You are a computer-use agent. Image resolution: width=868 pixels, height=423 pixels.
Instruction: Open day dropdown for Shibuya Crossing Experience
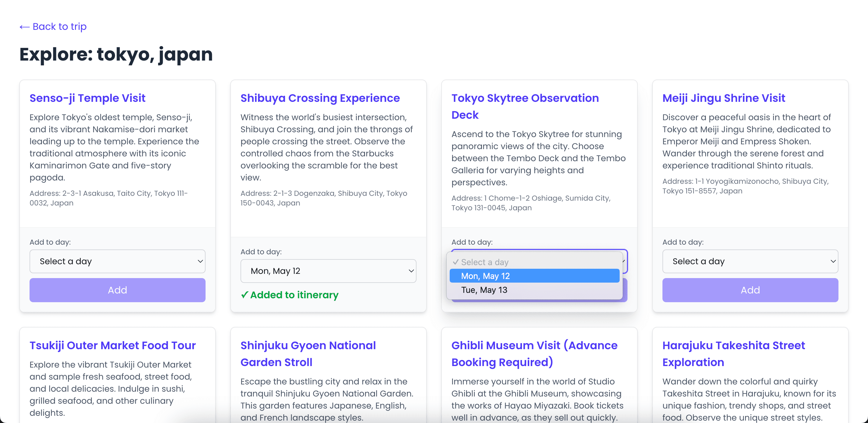328,271
